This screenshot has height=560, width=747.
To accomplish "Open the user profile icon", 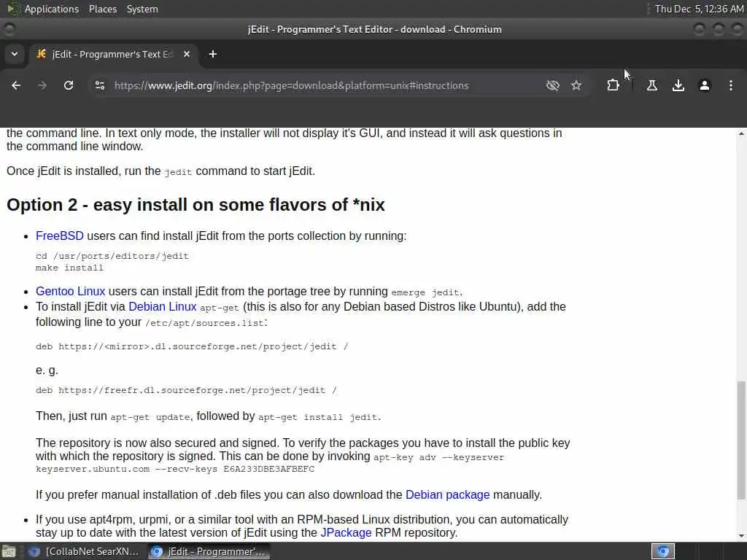I will pyautogui.click(x=705, y=85).
